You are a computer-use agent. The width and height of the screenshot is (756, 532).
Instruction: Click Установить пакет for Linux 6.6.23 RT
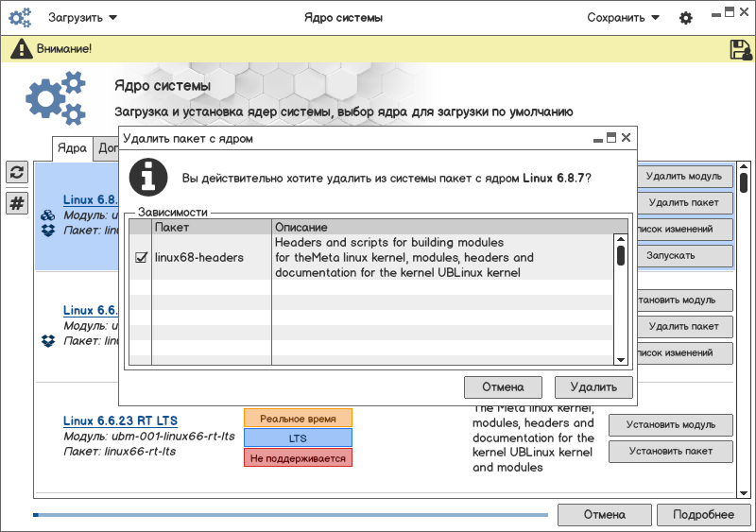pyautogui.click(x=670, y=452)
